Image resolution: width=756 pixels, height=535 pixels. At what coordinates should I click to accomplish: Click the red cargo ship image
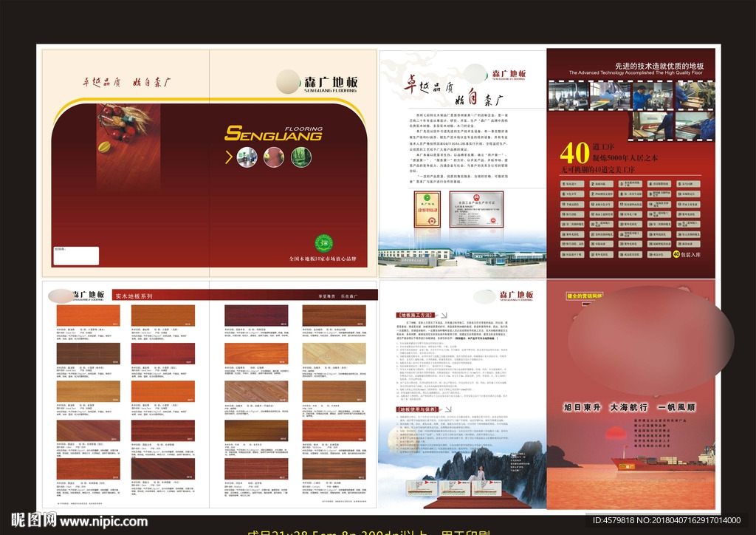coord(664,460)
